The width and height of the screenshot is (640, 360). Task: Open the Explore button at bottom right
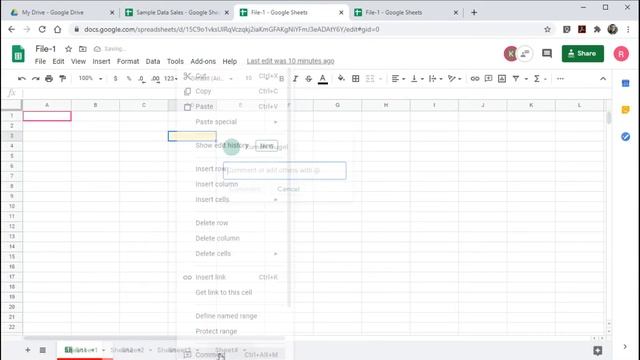598,350
